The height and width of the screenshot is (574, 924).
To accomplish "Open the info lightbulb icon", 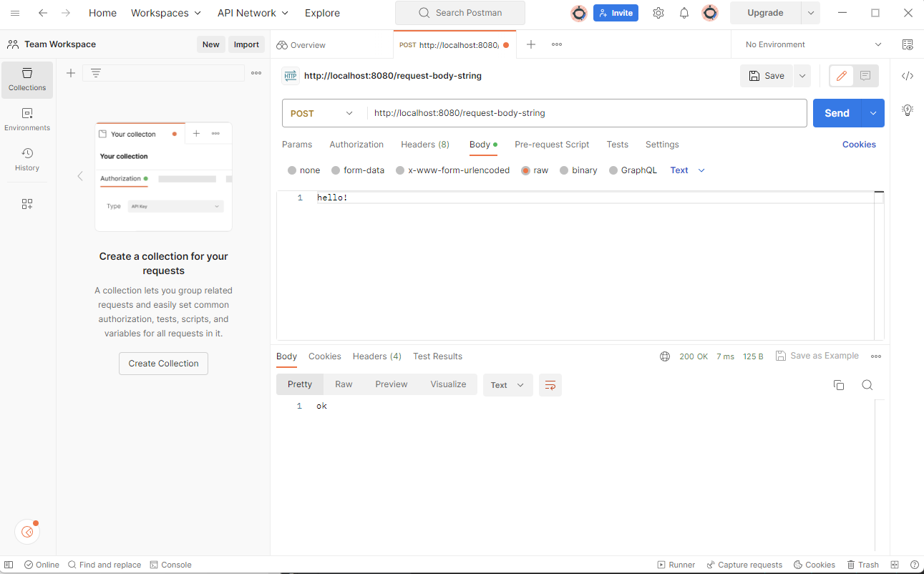I will (x=908, y=110).
